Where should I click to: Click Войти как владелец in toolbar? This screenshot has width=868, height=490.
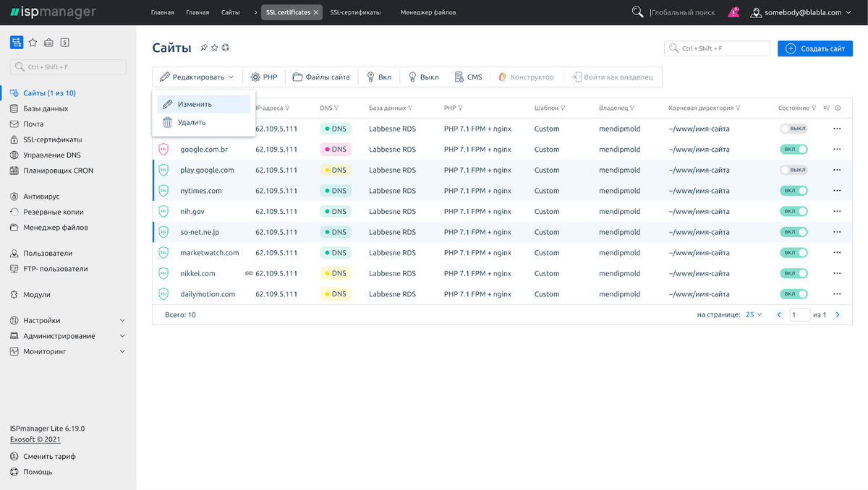[x=613, y=77]
